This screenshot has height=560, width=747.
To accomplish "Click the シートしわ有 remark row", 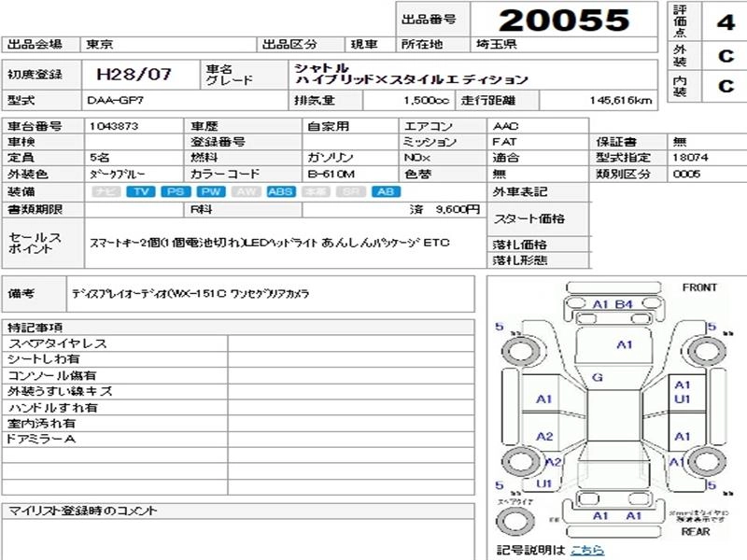I will (x=115, y=359).
